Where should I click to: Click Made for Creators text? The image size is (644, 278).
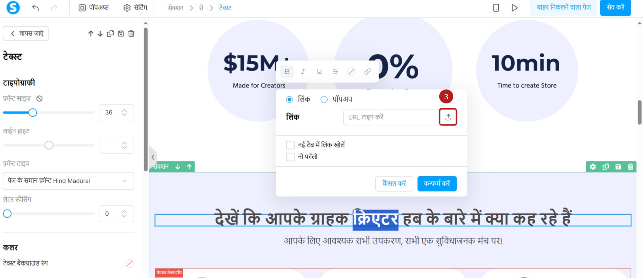click(x=259, y=86)
